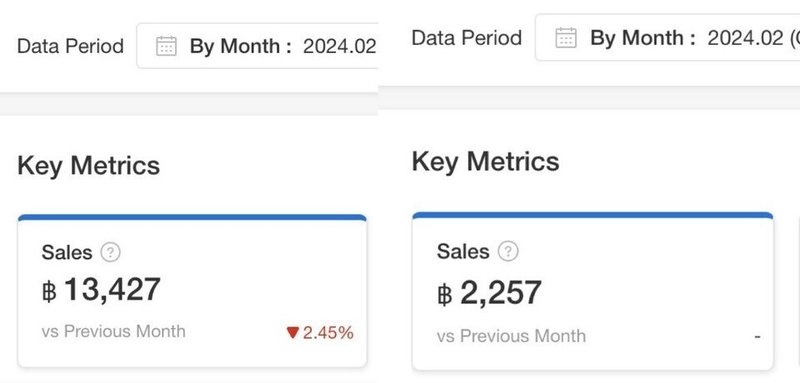This screenshot has height=383, width=800.
Task: Select the left Sales card showing 13,427
Action: tap(192, 291)
